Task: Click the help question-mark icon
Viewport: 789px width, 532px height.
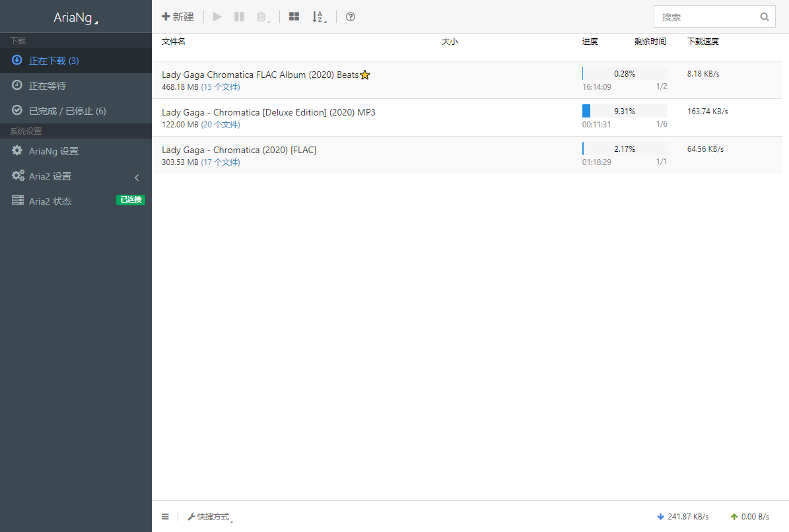Action: point(351,17)
